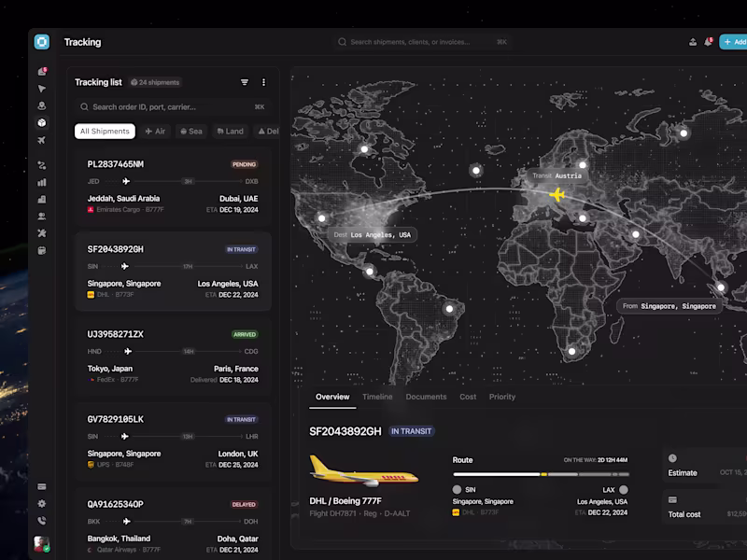
Task: Open the buildings sidebar icon
Action: (42, 200)
